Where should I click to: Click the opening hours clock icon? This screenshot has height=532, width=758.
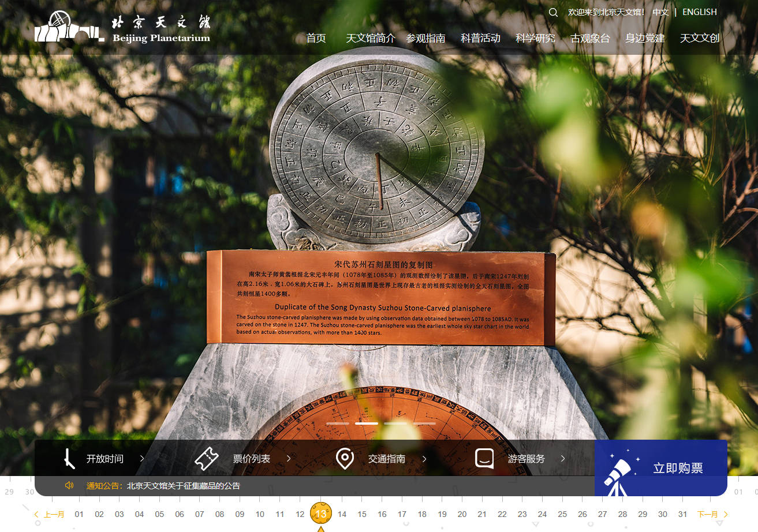70,459
